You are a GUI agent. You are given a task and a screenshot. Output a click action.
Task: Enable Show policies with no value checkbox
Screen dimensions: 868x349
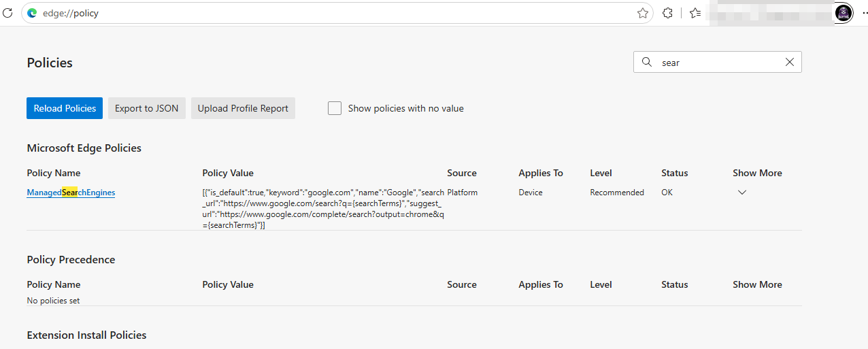coord(335,108)
